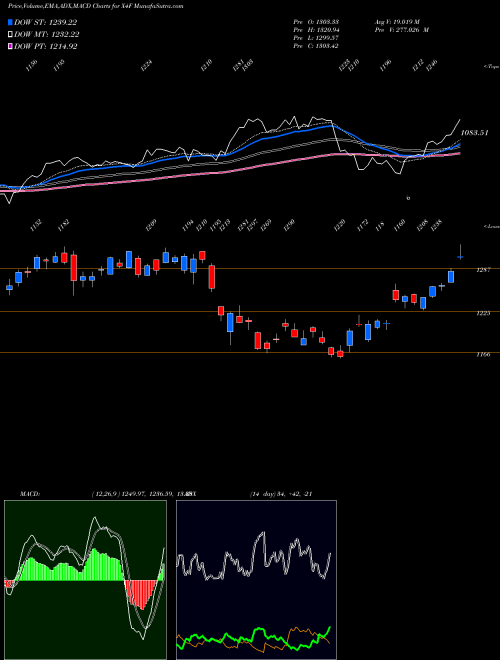Click the 'Pre V: 277.026 M' volume text
Viewport: 500px width, 660px height.
point(402,30)
